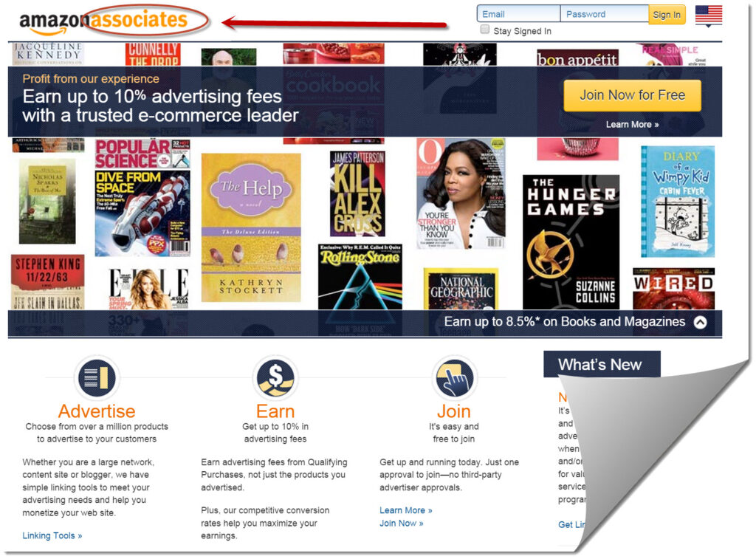Click the Amazon Associates logo

click(103, 22)
